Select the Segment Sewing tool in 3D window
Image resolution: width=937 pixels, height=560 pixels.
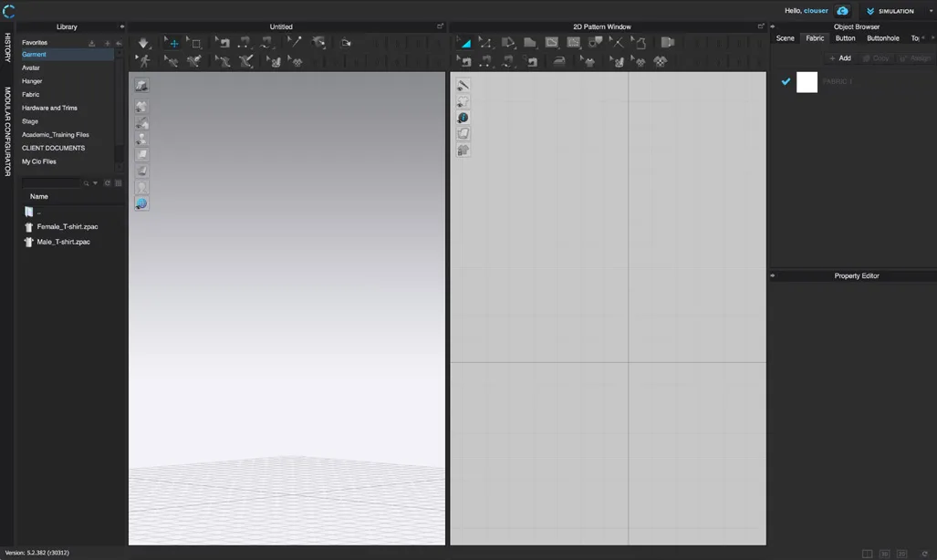coord(245,43)
